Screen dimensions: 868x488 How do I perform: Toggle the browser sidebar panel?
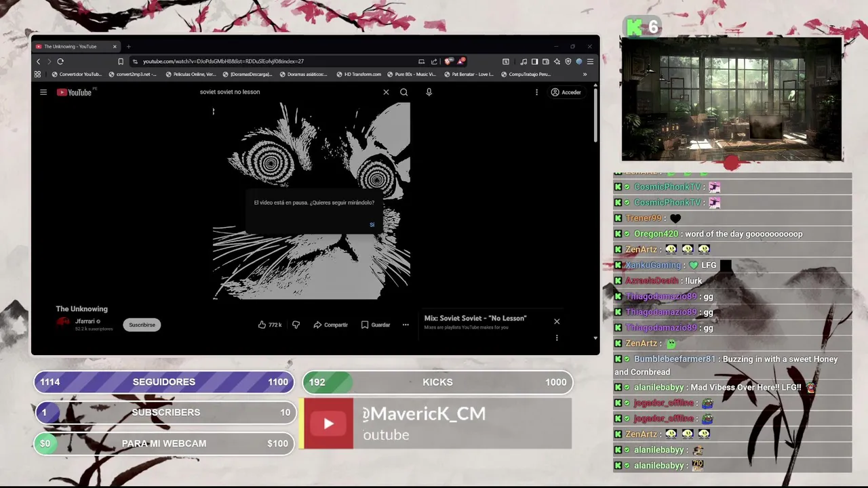click(534, 61)
